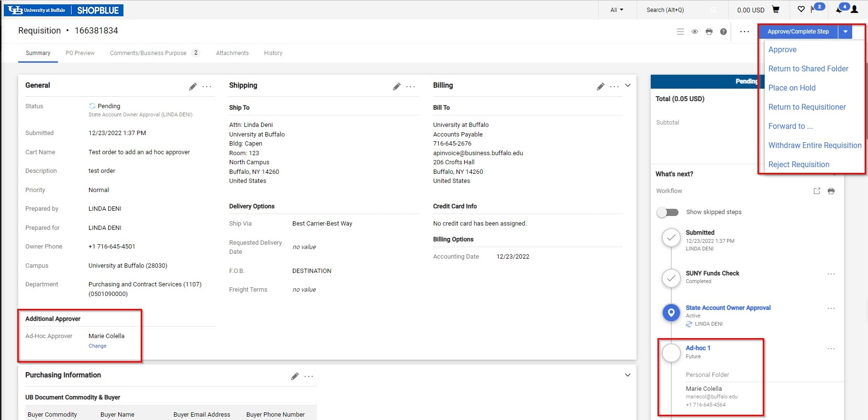Open the All search category dropdown

(x=617, y=10)
